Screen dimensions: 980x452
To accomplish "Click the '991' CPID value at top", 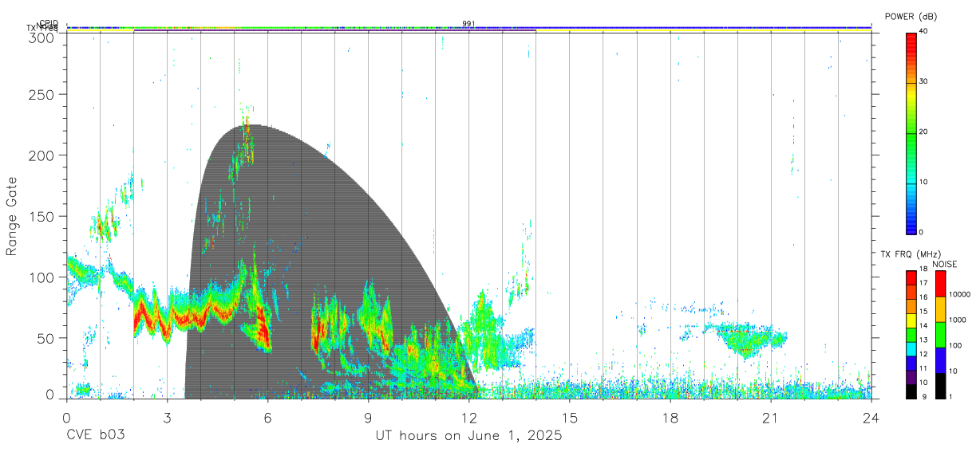I will 468,24.
